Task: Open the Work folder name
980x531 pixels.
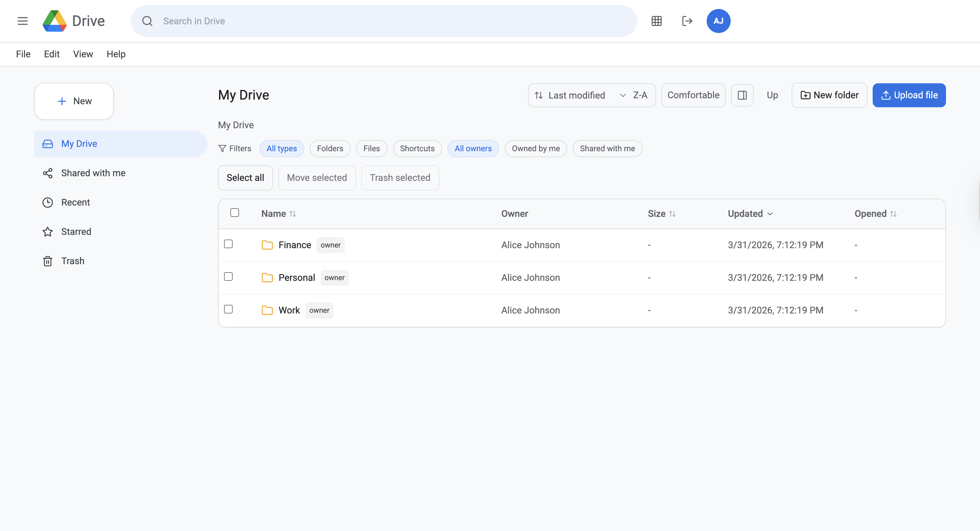Action: coord(289,310)
